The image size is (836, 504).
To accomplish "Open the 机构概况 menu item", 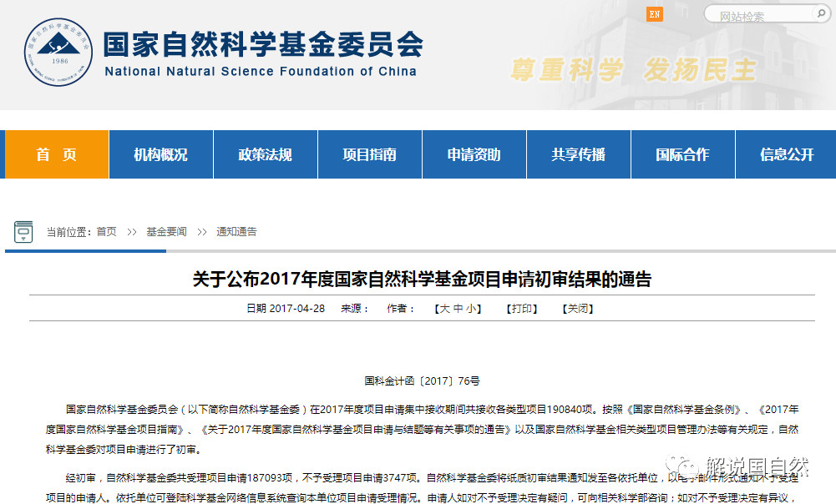I will click(161, 154).
